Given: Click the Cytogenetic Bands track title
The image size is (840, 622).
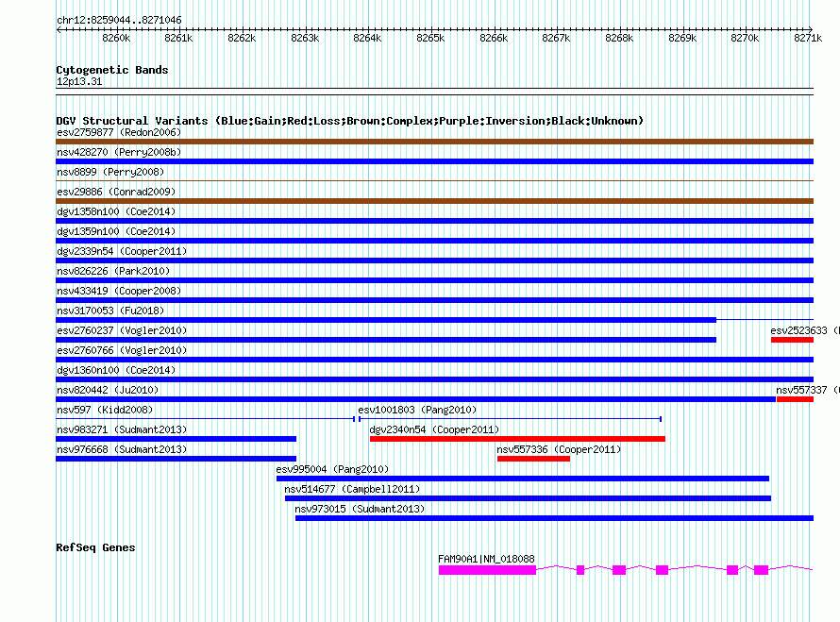Looking at the screenshot, I should tap(112, 70).
